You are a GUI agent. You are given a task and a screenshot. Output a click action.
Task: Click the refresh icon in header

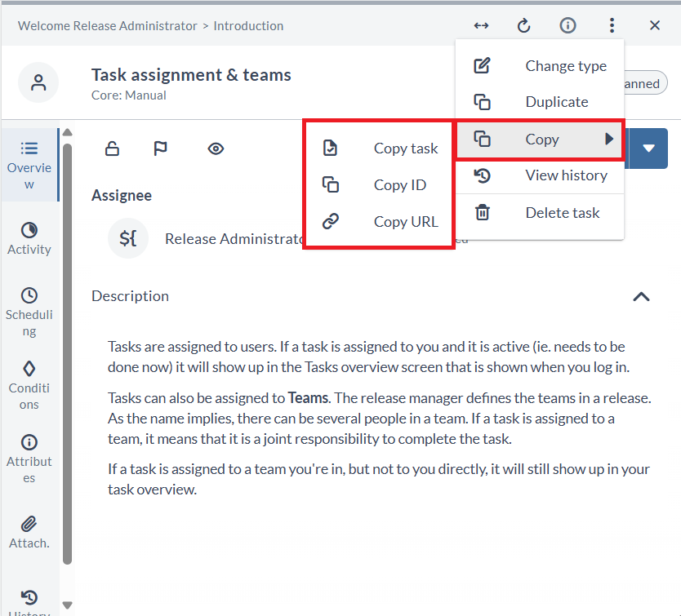tap(524, 25)
